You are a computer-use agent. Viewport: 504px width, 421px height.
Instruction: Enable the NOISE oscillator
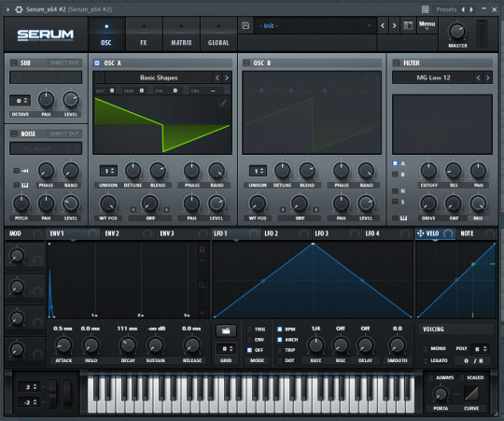click(14, 133)
